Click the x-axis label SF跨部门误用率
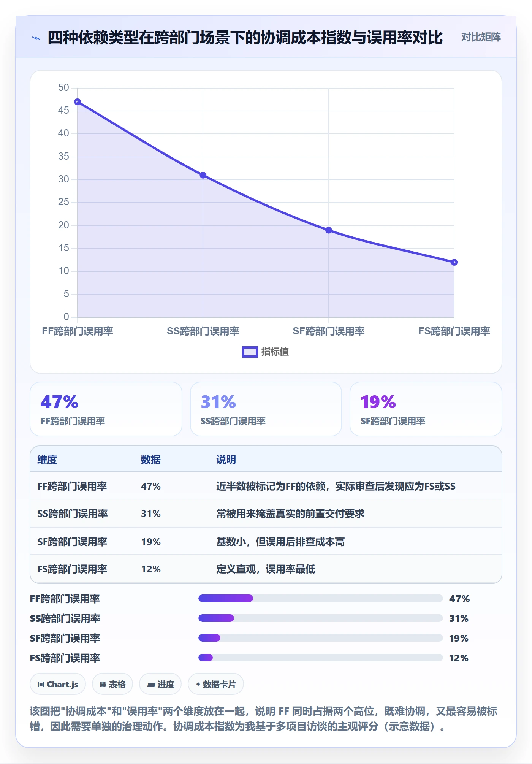 (x=329, y=331)
